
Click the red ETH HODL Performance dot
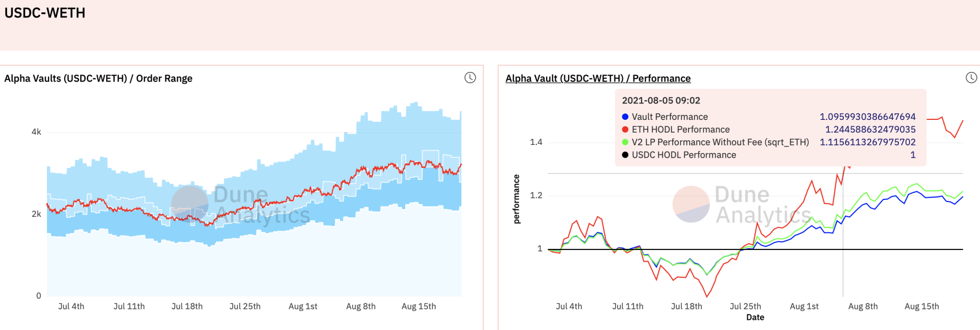[x=625, y=130]
